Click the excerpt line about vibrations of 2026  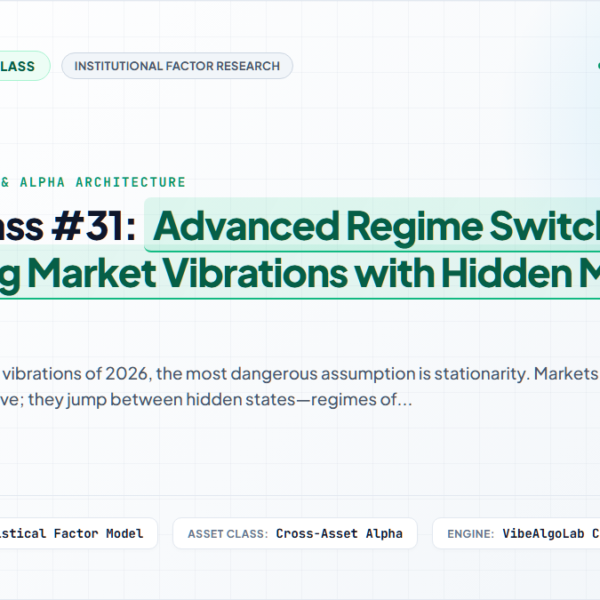coord(300,373)
